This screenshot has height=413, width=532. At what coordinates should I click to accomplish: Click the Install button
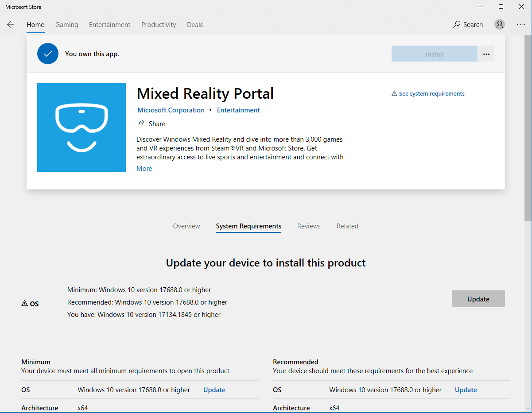click(x=435, y=54)
